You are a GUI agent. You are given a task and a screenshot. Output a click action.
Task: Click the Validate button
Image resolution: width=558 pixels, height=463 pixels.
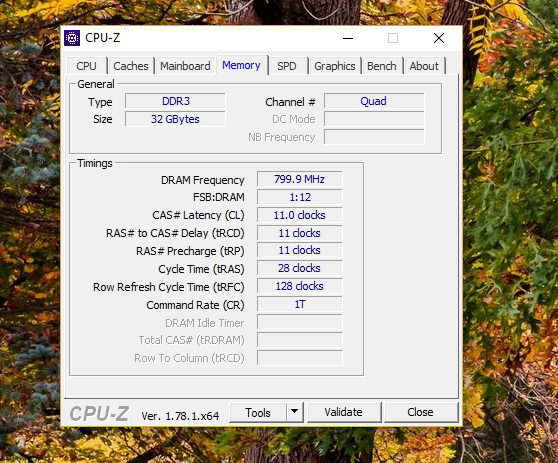(343, 412)
